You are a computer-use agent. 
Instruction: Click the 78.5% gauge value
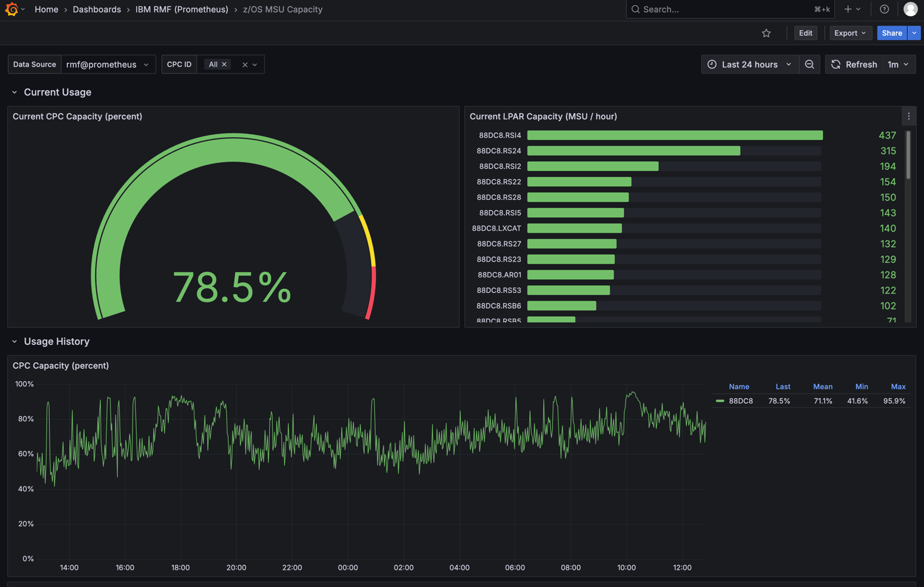(x=232, y=288)
